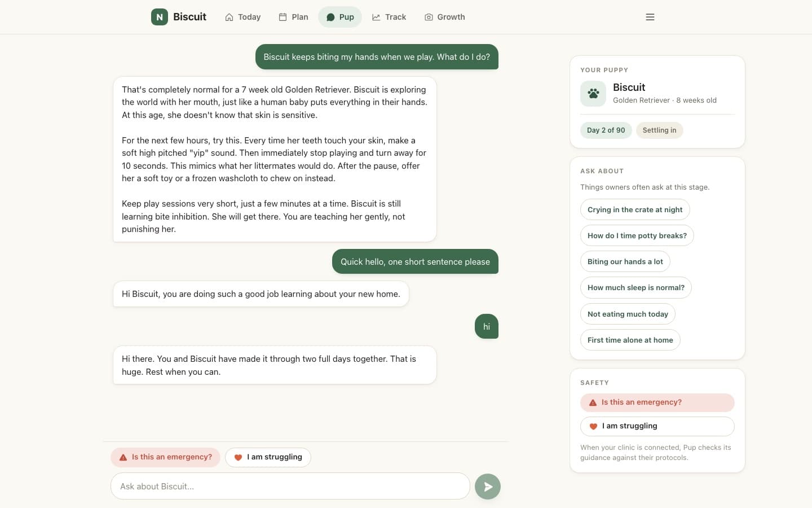Send the message with the arrow button
Image resolution: width=812 pixels, height=508 pixels.
488,487
